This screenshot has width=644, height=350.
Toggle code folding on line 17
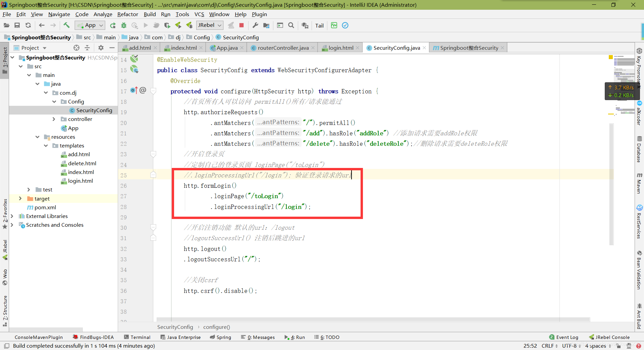pyautogui.click(x=153, y=91)
